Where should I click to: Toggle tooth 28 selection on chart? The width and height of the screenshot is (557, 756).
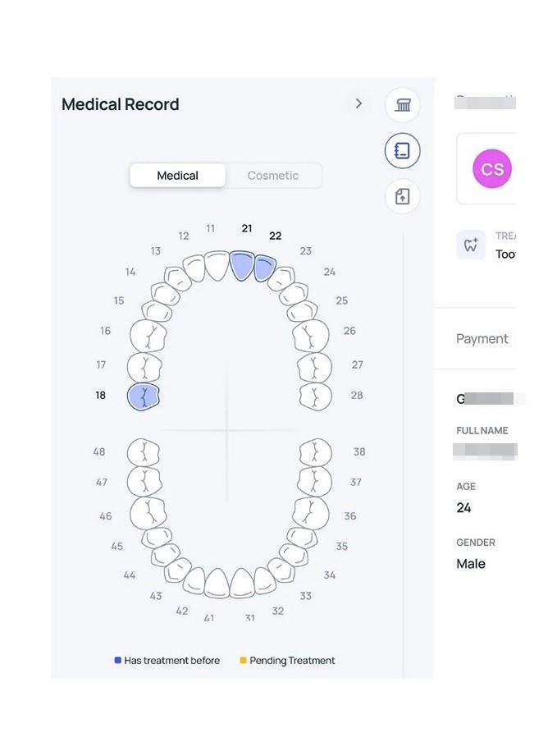coord(316,396)
